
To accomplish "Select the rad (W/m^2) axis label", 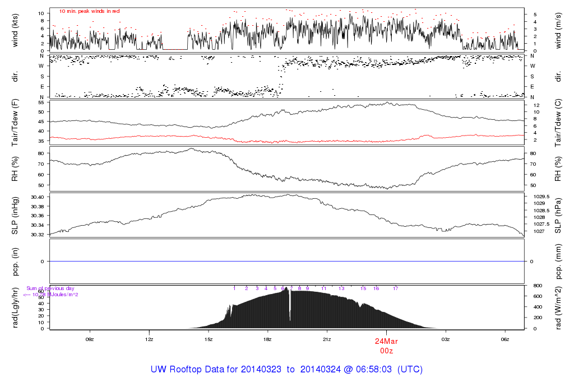I will click(558, 307).
